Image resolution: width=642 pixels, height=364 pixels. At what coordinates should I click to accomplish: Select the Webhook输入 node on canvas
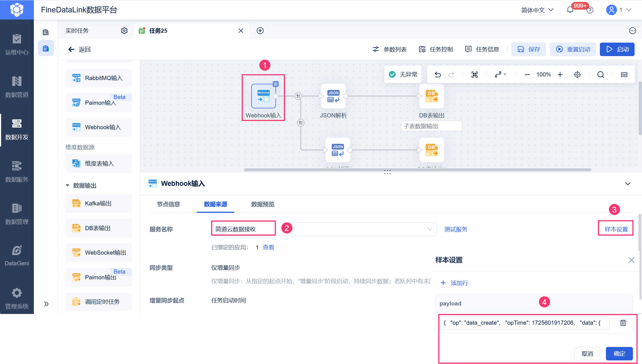click(263, 96)
